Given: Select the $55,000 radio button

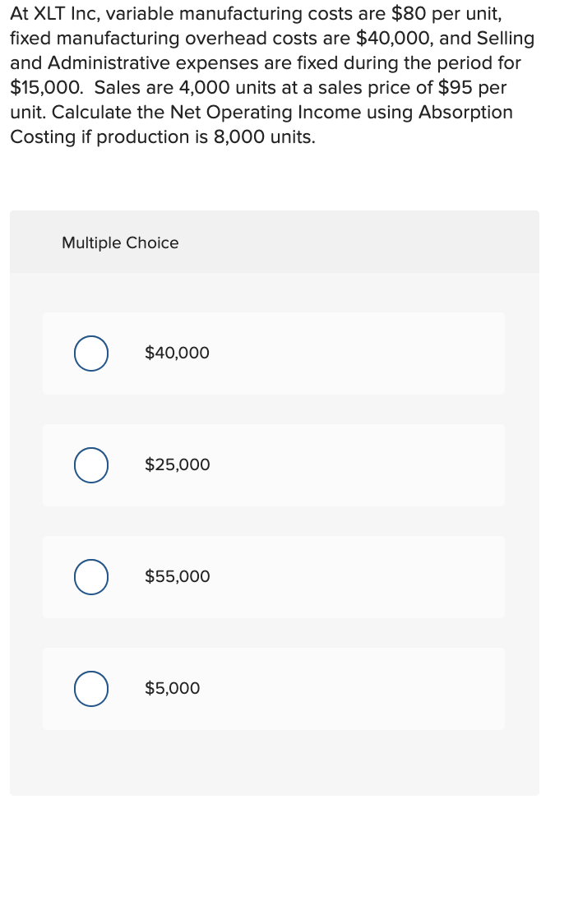Looking at the screenshot, I should pos(90,576).
